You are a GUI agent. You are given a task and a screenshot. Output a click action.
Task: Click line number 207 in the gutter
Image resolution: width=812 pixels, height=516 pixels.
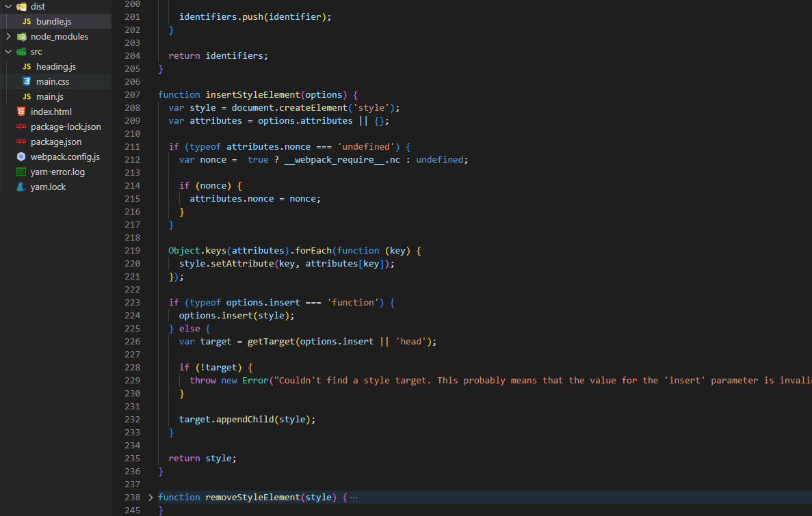click(x=133, y=95)
